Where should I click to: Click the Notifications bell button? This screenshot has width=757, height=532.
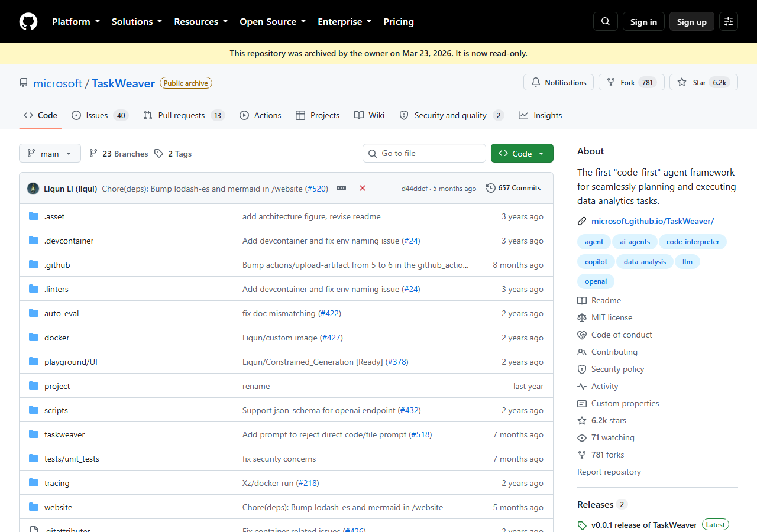tap(559, 82)
